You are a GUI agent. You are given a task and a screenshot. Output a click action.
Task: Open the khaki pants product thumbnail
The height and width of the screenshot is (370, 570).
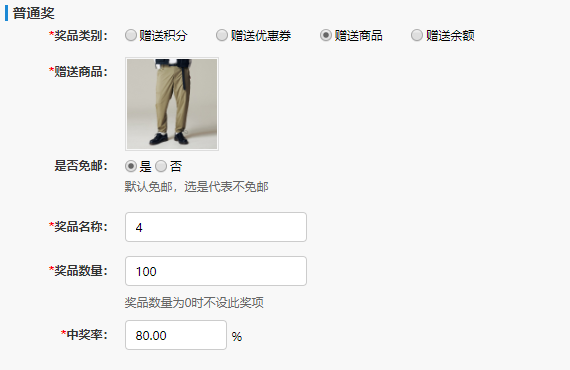172,104
